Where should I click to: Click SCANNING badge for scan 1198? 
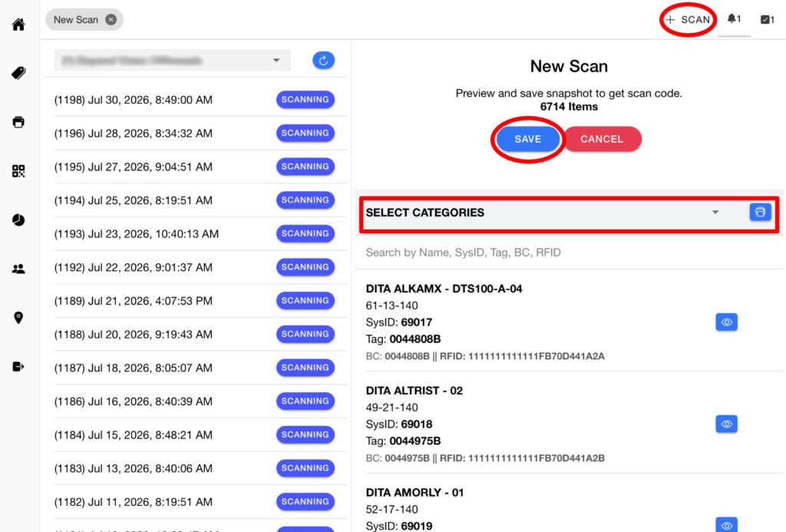(x=305, y=99)
